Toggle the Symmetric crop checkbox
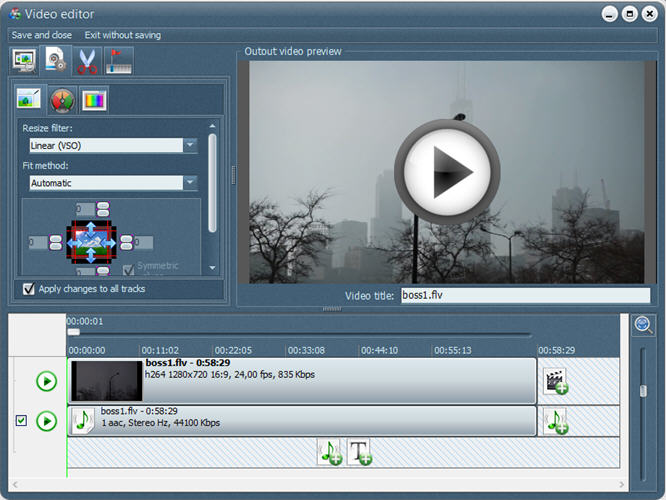 [x=128, y=270]
